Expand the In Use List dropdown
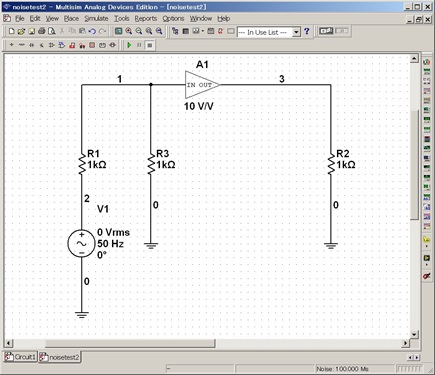435x375 pixels. (x=296, y=32)
